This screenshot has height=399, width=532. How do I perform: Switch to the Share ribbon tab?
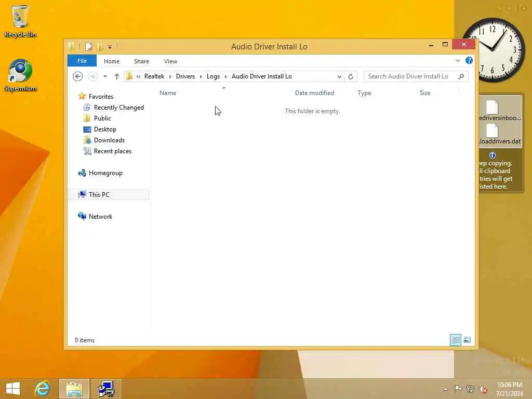tap(141, 61)
